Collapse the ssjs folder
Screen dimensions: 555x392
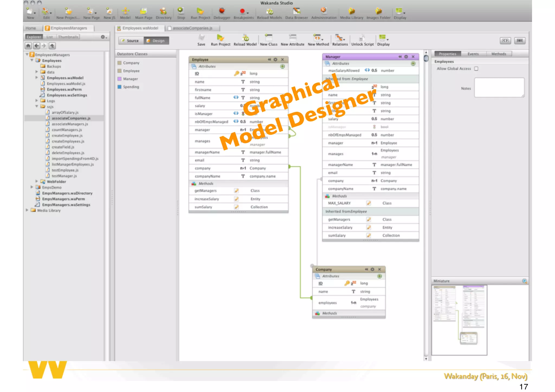point(37,106)
